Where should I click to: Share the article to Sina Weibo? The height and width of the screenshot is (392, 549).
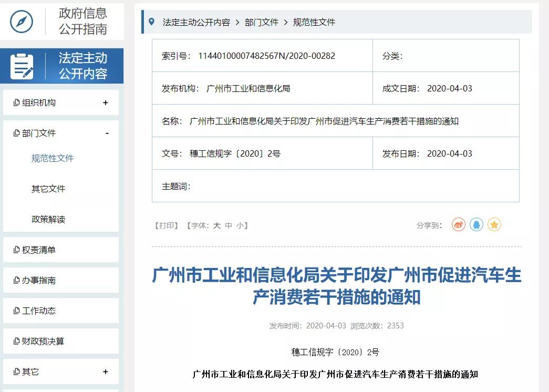point(458,224)
